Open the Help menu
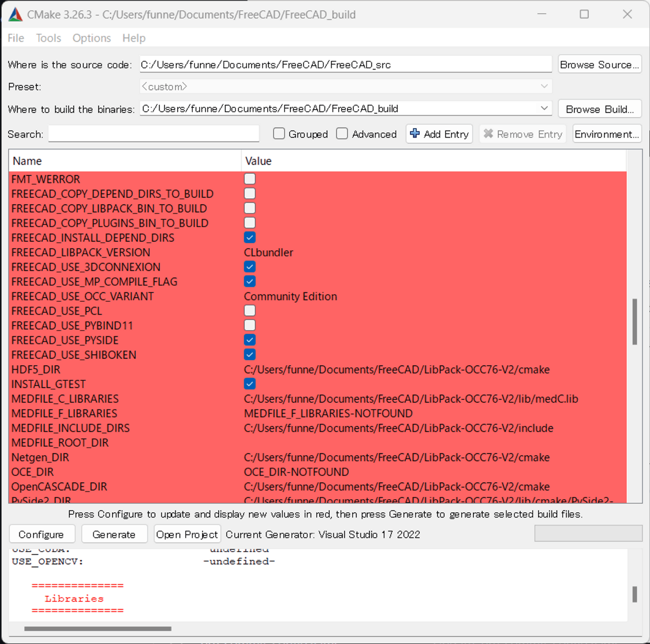 pyautogui.click(x=134, y=38)
